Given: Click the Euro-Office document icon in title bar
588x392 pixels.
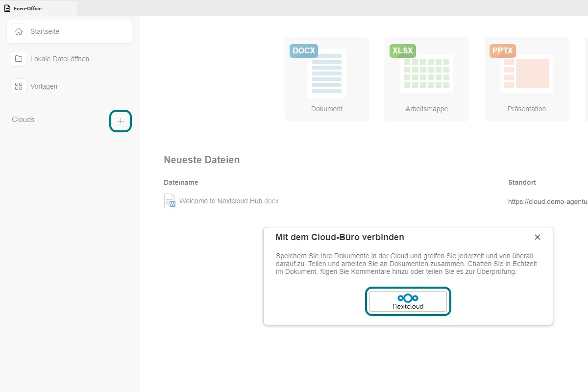Looking at the screenshot, I should tap(7, 8).
